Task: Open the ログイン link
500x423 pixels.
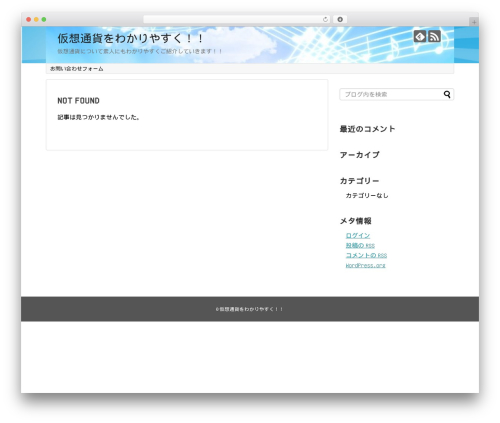Action: click(358, 235)
